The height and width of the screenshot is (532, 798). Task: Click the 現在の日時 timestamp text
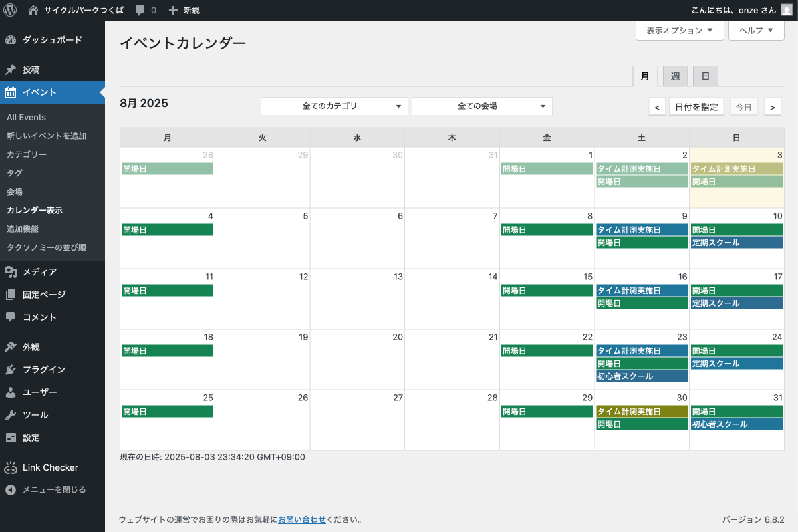pos(212,457)
